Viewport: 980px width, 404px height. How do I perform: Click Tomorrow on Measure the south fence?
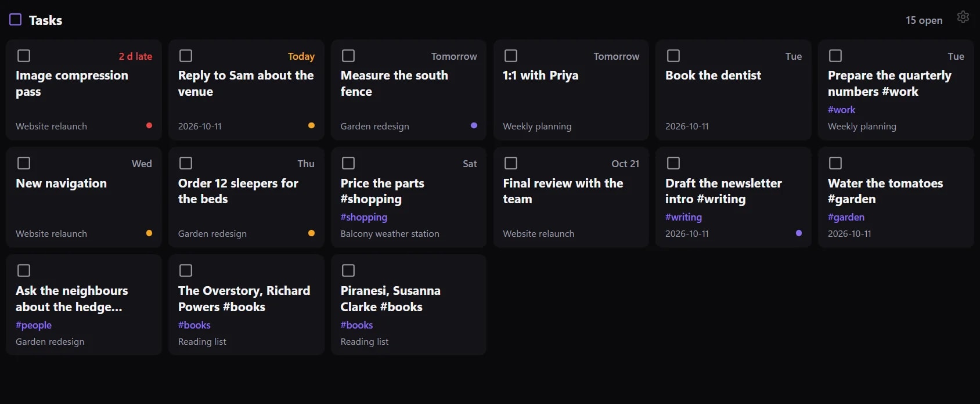pyautogui.click(x=454, y=56)
